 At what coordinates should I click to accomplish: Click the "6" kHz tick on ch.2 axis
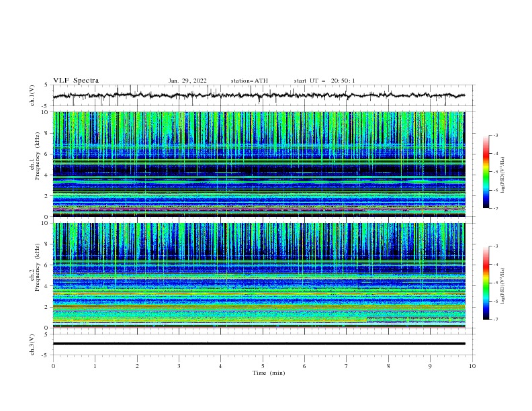click(x=48, y=265)
